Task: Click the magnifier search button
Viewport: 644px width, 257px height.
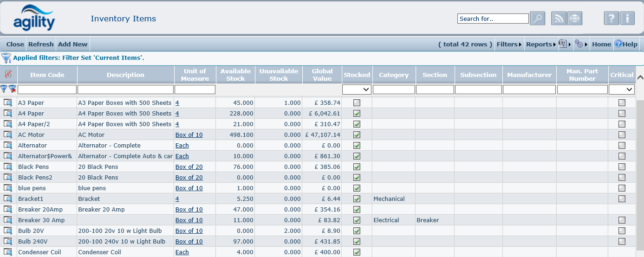Action: click(x=537, y=19)
